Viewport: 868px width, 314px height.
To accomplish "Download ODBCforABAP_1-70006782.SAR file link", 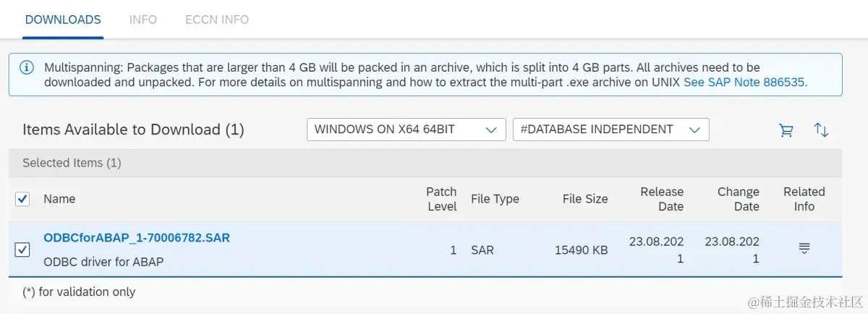I will pyautogui.click(x=137, y=237).
